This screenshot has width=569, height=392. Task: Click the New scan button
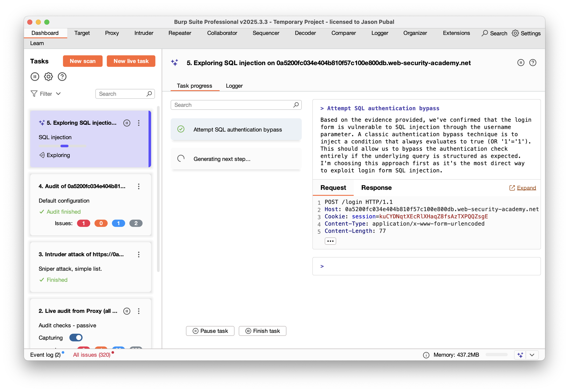tap(83, 61)
